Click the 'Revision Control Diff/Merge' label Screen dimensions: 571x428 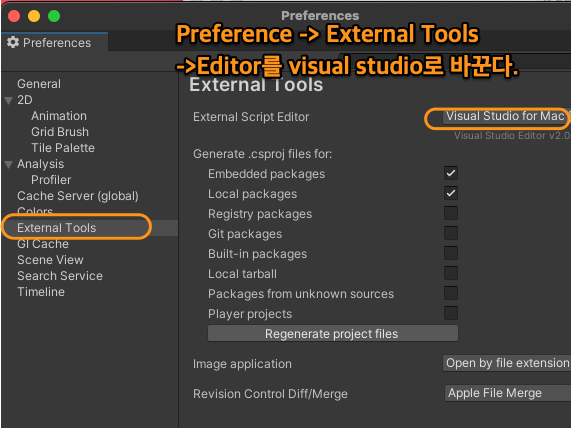(x=270, y=394)
